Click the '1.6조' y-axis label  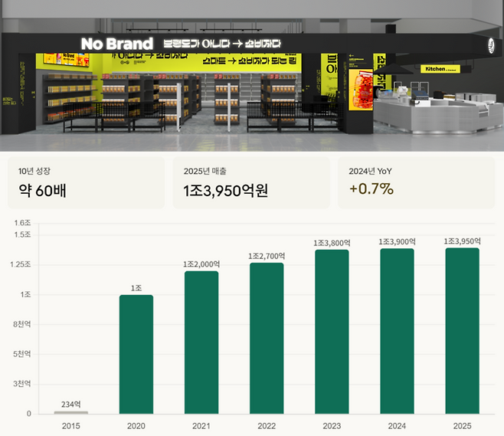(x=22, y=223)
